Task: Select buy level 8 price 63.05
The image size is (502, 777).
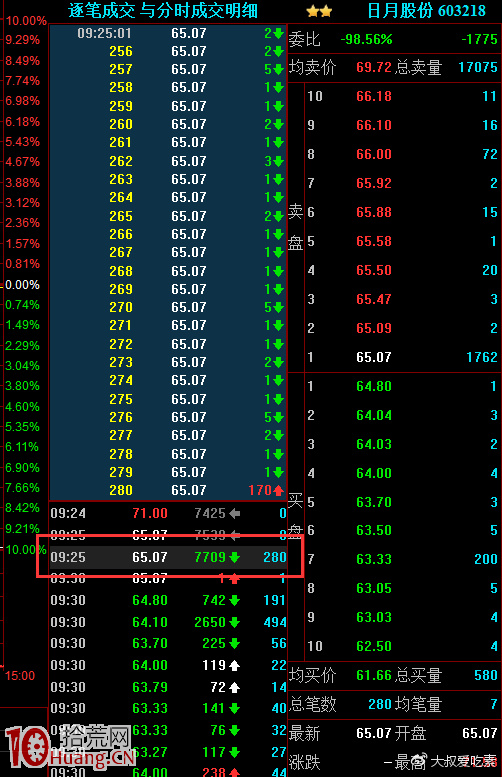Action: click(374, 588)
